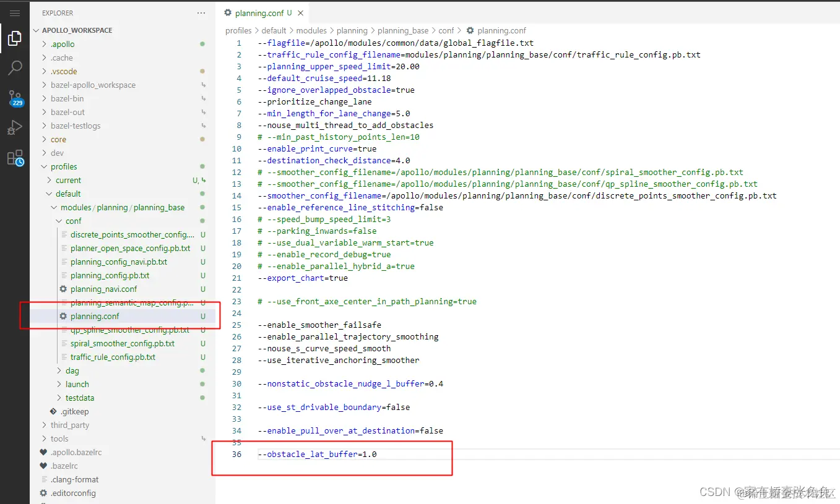Expand the dag folder

coord(72,370)
